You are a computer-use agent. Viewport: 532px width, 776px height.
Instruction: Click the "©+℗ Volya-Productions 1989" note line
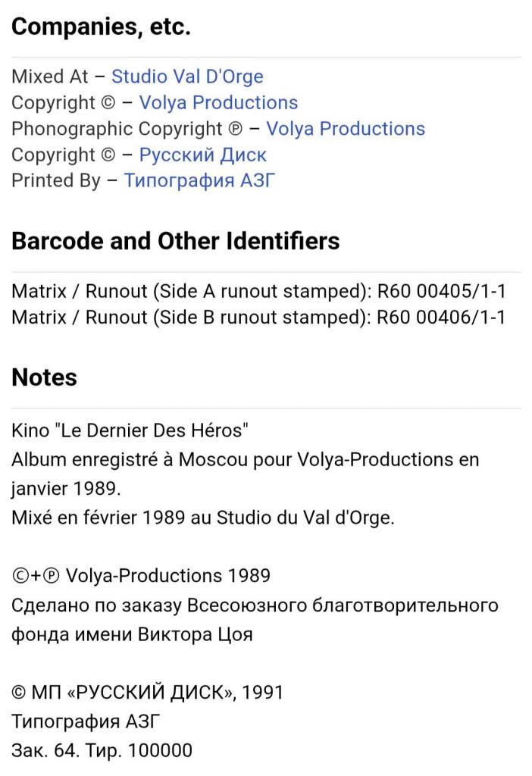pyautogui.click(x=141, y=576)
